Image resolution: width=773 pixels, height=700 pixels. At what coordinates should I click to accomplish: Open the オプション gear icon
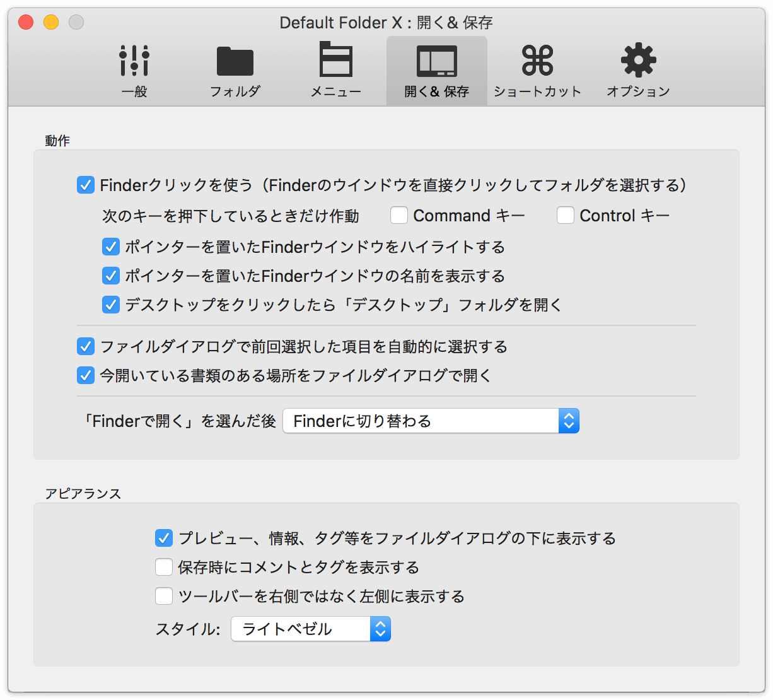pos(639,60)
